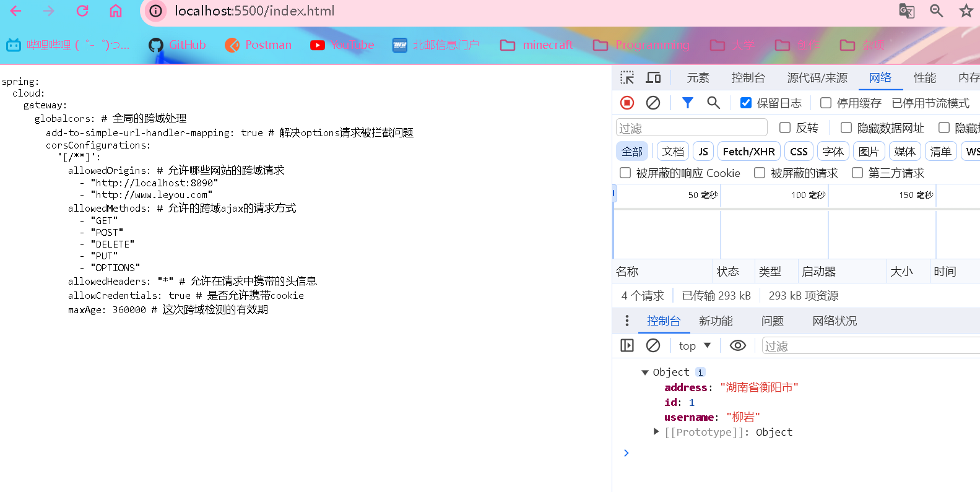Expand the 大学 bookmark folder
This screenshot has width=980, height=492.
coord(732,45)
